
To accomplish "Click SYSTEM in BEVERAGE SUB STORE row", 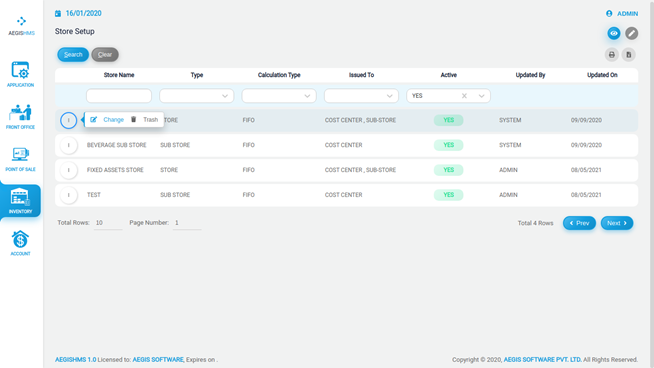I will 510,145.
